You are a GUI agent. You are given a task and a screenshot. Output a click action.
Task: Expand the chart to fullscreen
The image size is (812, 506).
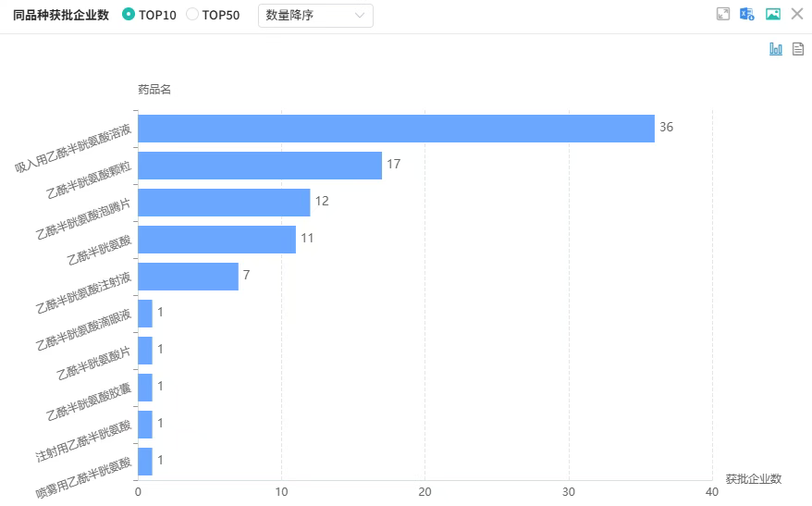[x=723, y=14]
